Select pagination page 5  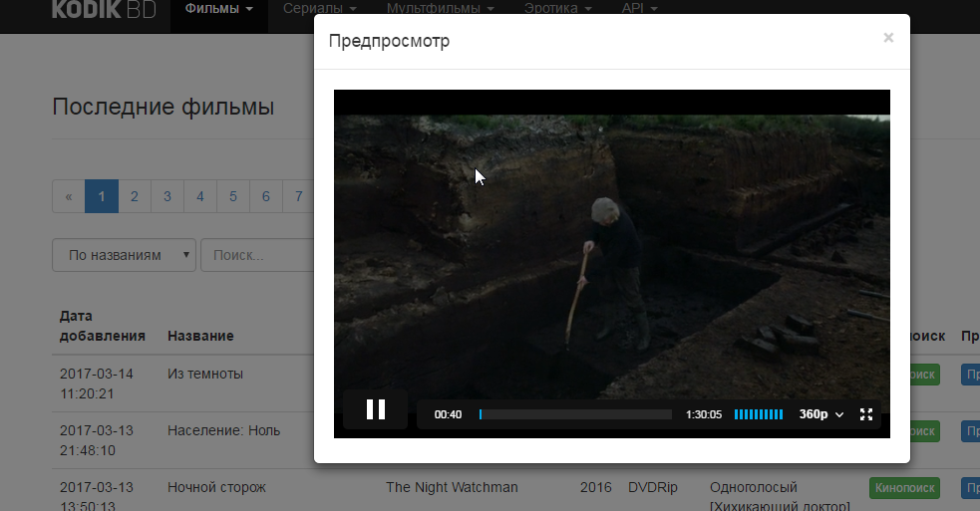click(233, 197)
